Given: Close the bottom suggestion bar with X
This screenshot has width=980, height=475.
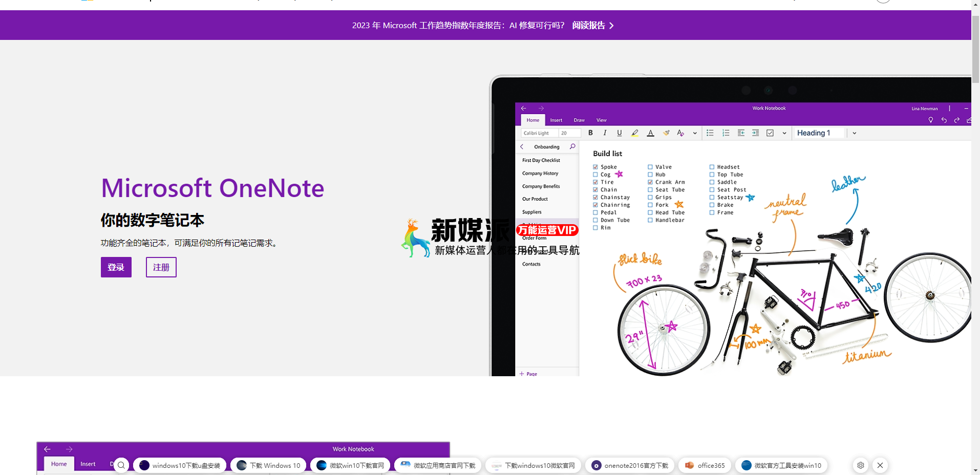Looking at the screenshot, I should pyautogui.click(x=880, y=465).
